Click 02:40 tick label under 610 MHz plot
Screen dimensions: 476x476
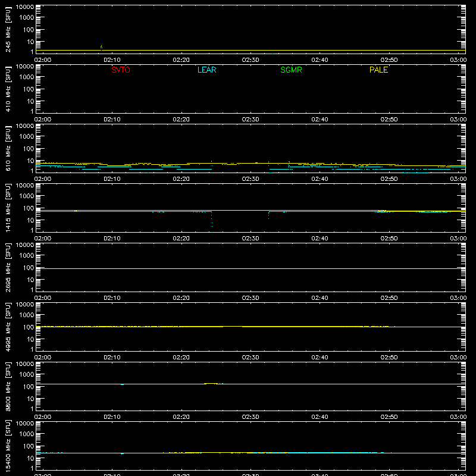pyautogui.click(x=320, y=179)
